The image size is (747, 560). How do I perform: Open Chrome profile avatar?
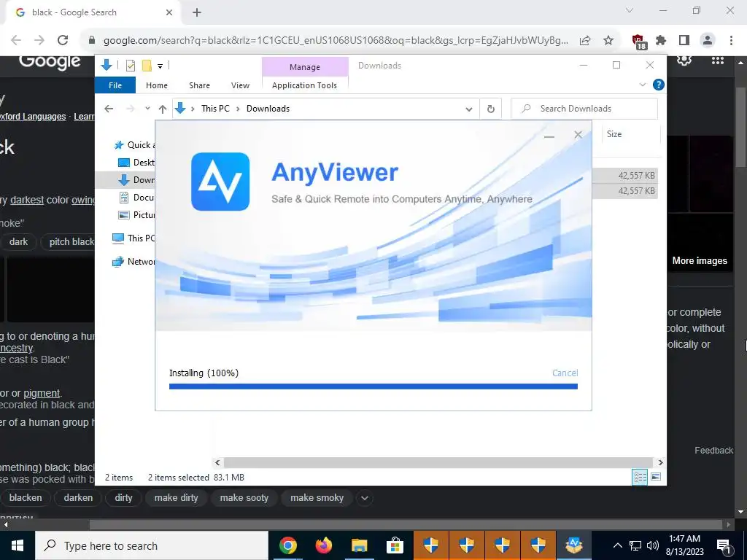[x=708, y=41]
